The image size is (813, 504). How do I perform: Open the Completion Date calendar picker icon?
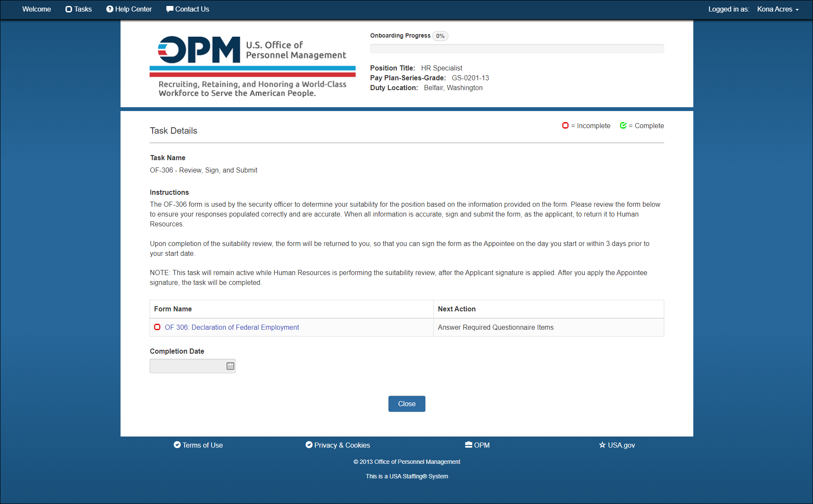pyautogui.click(x=230, y=366)
